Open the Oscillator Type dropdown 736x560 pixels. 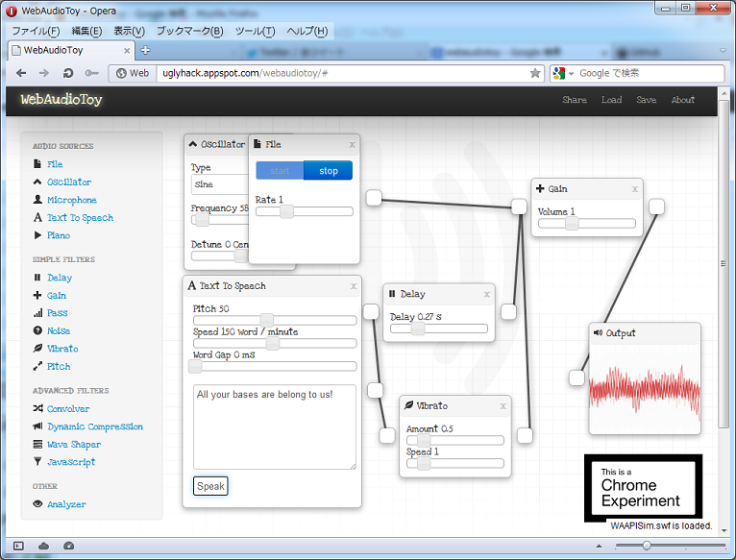point(220,184)
